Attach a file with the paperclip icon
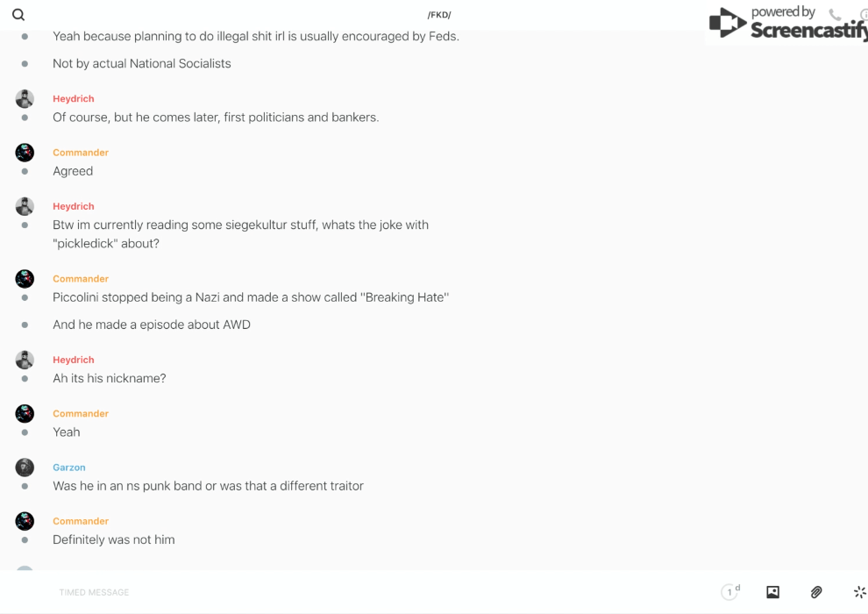The image size is (868, 614). (816, 592)
